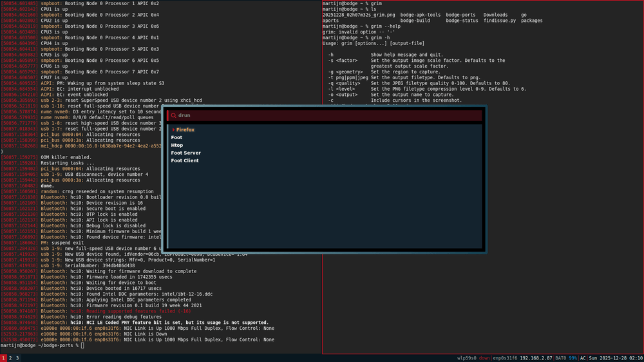This screenshot has height=362, width=644.
Task: Switch to workspace 2 in the bar
Action: point(10,357)
